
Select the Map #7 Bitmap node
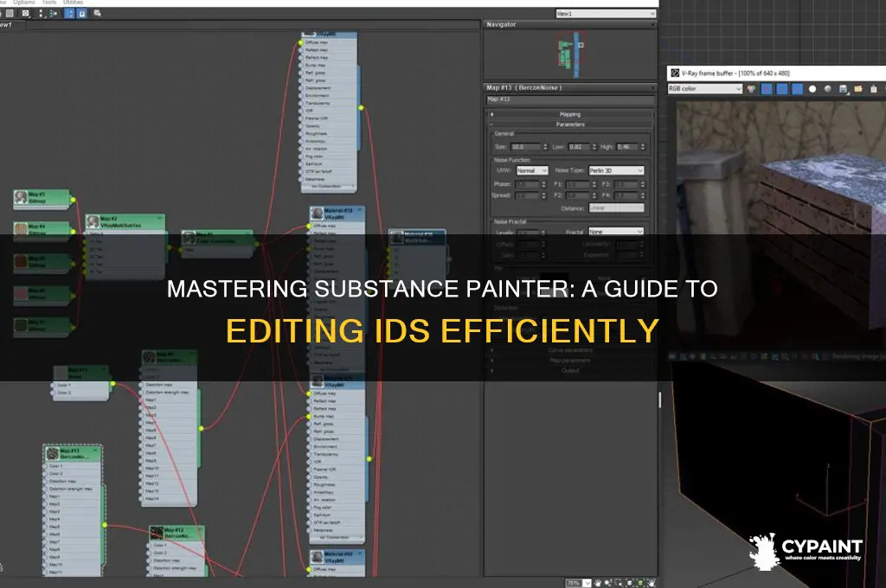tap(42, 200)
